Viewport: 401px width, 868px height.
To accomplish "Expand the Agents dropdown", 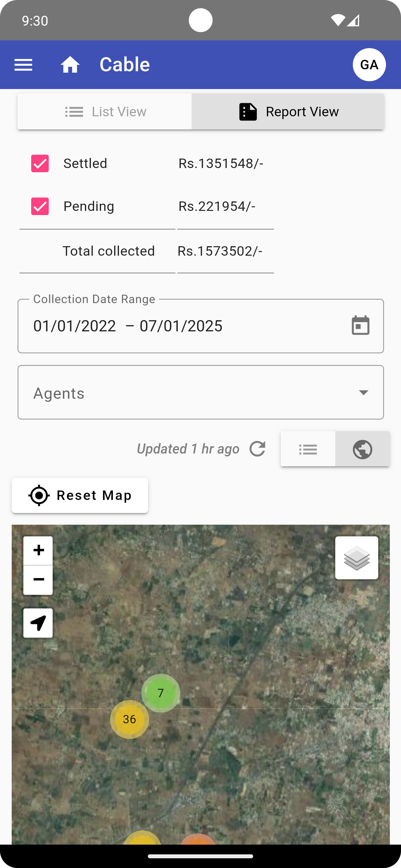I will (x=201, y=393).
